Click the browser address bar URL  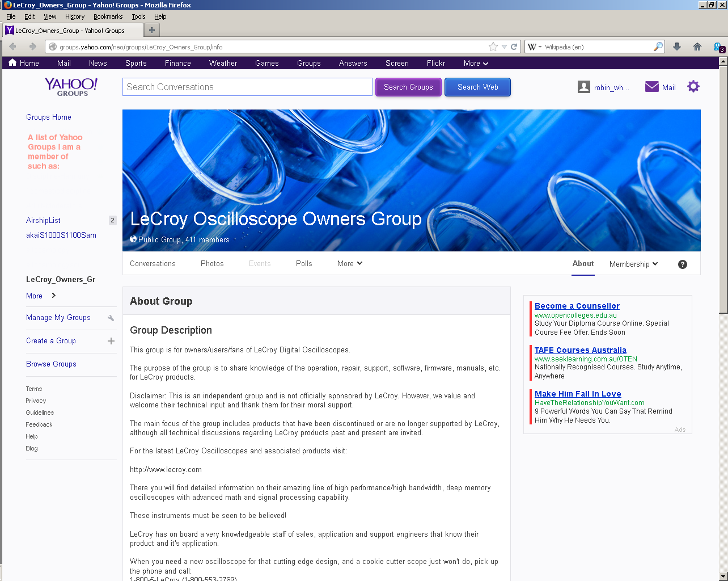pyautogui.click(x=141, y=47)
